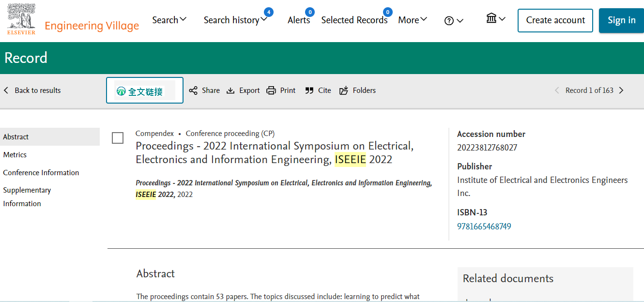The height and width of the screenshot is (302, 644).
Task: Click the accession number 20223812768027
Action: point(487,148)
